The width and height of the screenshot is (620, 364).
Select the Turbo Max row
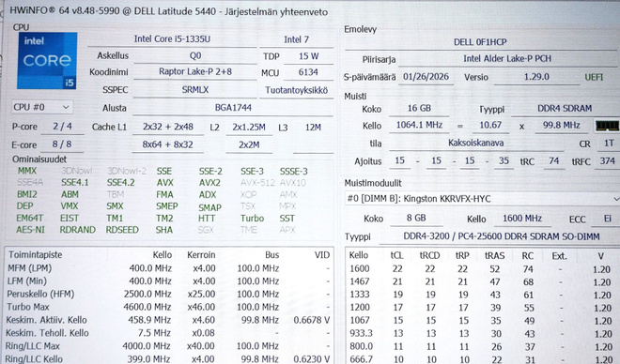pyautogui.click(x=169, y=307)
